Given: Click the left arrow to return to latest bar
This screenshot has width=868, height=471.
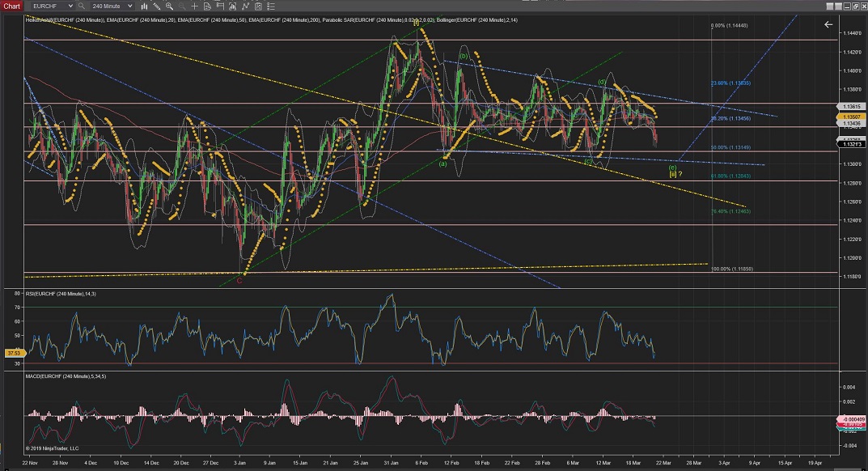Looking at the screenshot, I should [x=828, y=25].
